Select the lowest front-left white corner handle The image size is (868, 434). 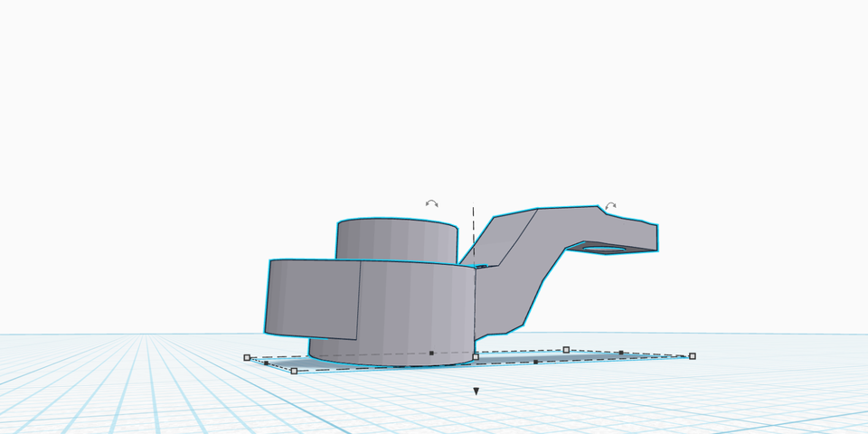[294, 371]
